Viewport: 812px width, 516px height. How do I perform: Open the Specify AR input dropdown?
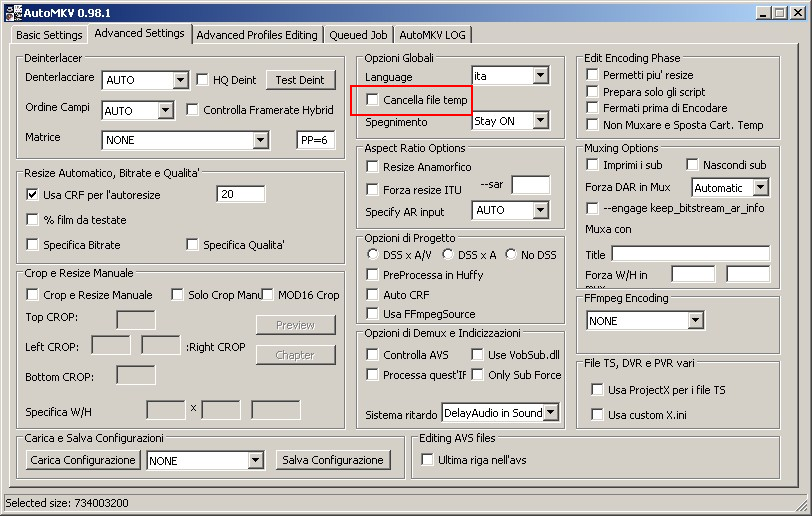[540, 209]
